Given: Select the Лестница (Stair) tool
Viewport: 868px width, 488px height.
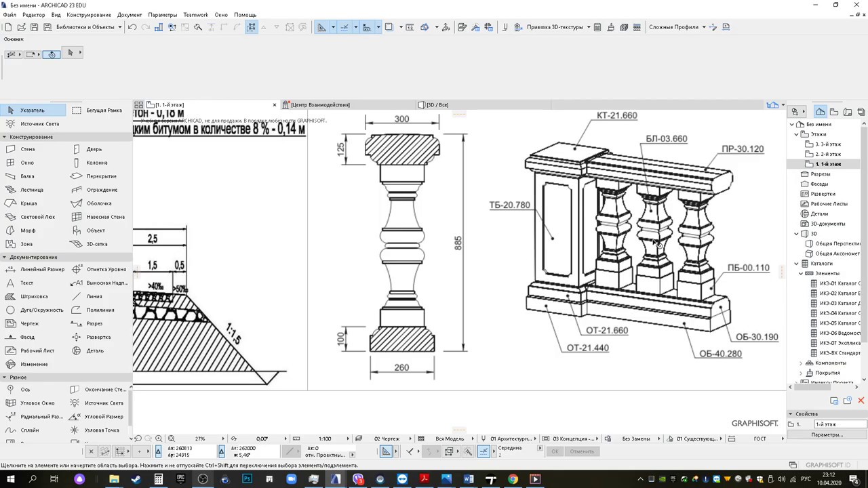Looking at the screenshot, I should click(33, 190).
